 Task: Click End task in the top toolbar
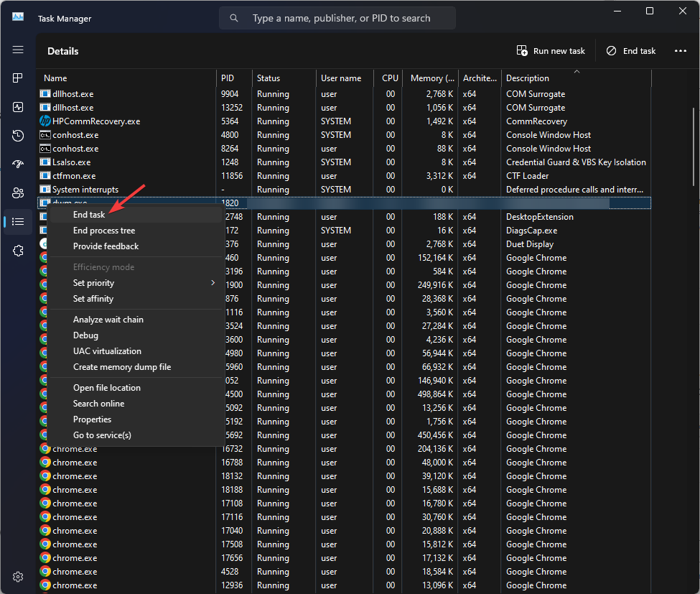[x=631, y=51]
